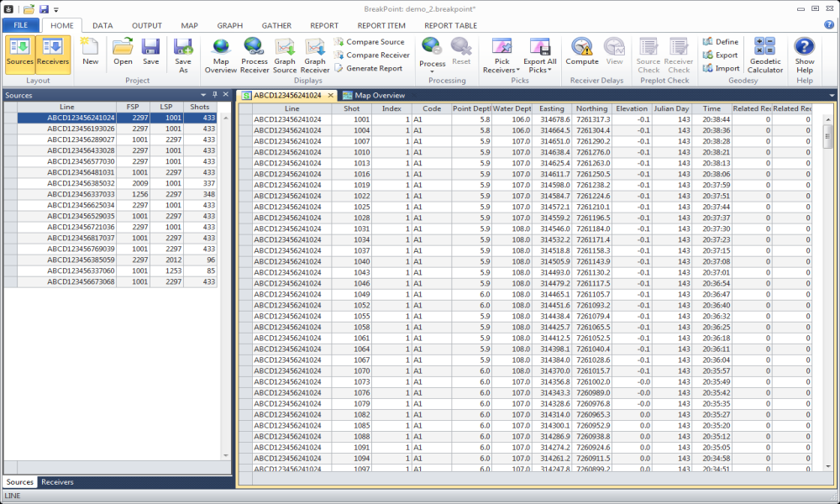Screen dimensions: 840x504
Task: Select line ABCD123456193026 in Sources list
Action: [81, 129]
